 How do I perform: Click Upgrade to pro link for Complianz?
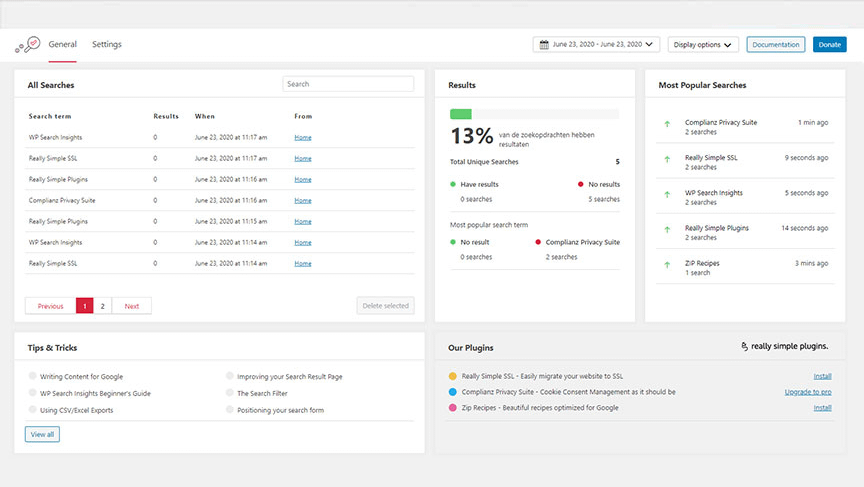[x=808, y=392]
